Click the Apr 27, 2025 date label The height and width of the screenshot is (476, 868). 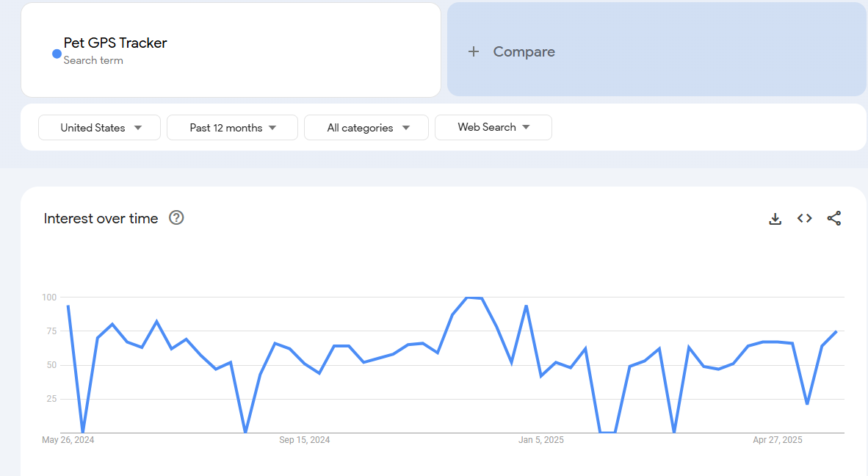pos(777,440)
